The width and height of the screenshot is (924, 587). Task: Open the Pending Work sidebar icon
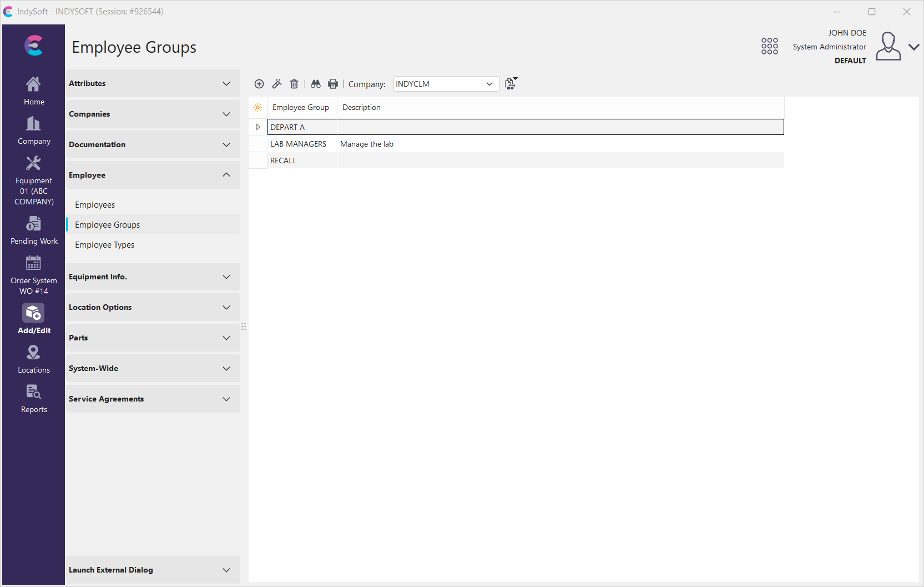pos(34,230)
